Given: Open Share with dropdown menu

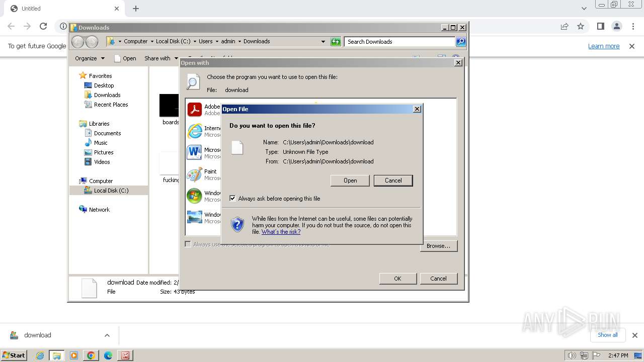Looking at the screenshot, I should pyautogui.click(x=161, y=58).
